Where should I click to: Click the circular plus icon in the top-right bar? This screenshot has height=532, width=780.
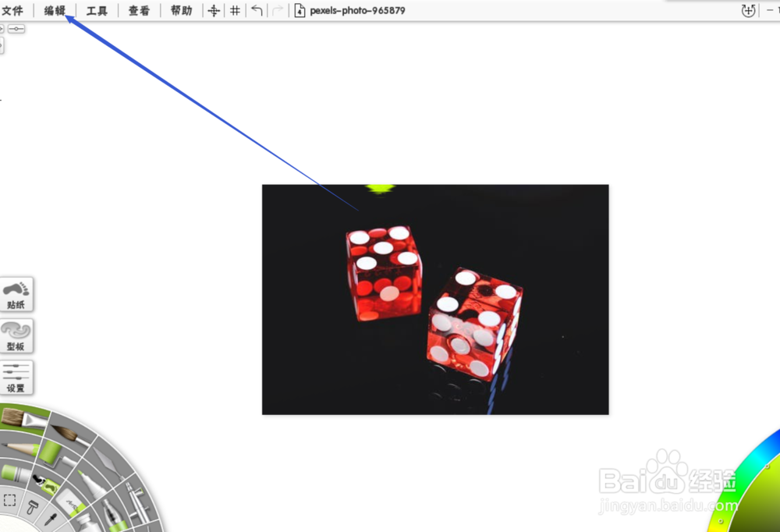click(x=748, y=10)
